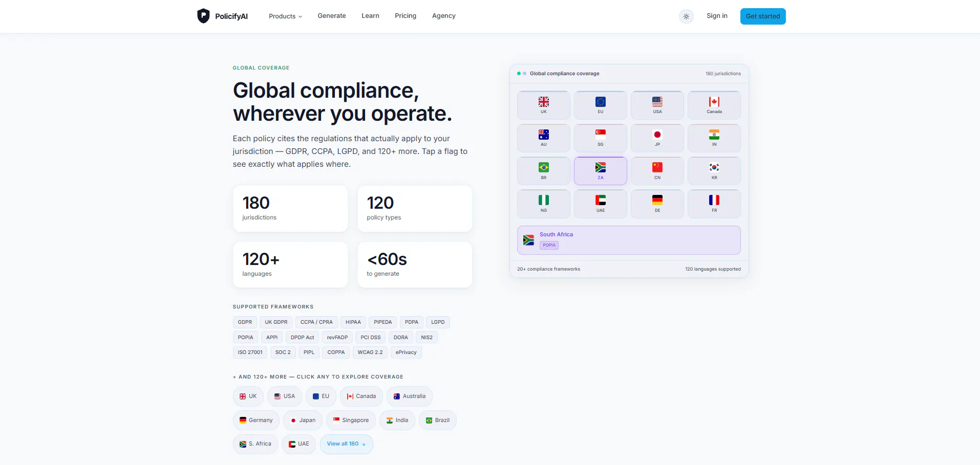Click the PCI DSS framework tag
Viewport: 980px width, 465px height.
pyautogui.click(x=371, y=338)
